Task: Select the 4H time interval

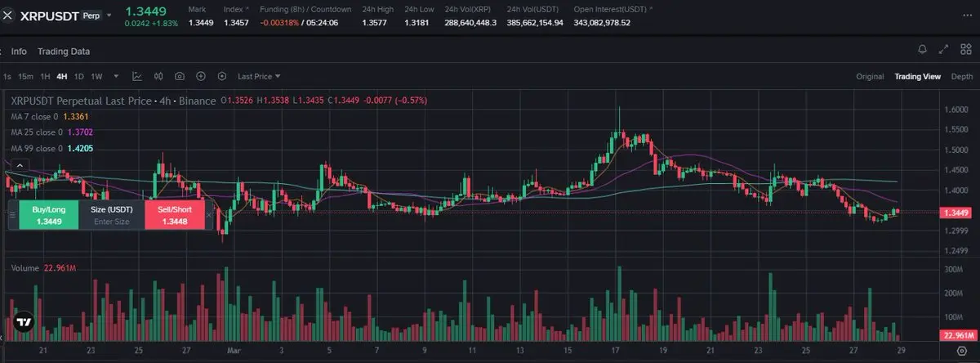Action: pyautogui.click(x=62, y=77)
